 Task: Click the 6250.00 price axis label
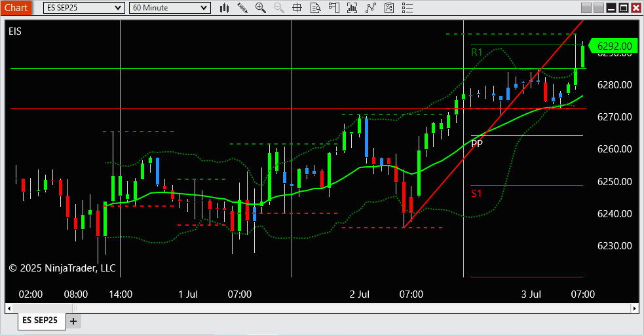[615, 181]
